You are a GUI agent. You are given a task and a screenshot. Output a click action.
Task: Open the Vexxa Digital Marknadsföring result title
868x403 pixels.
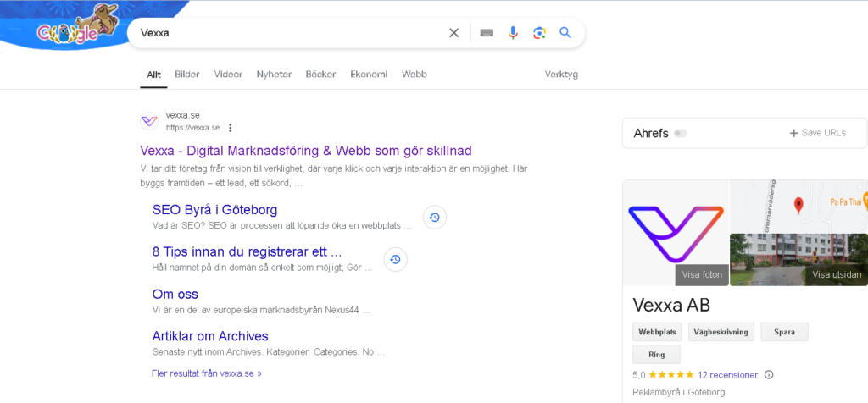(x=306, y=151)
